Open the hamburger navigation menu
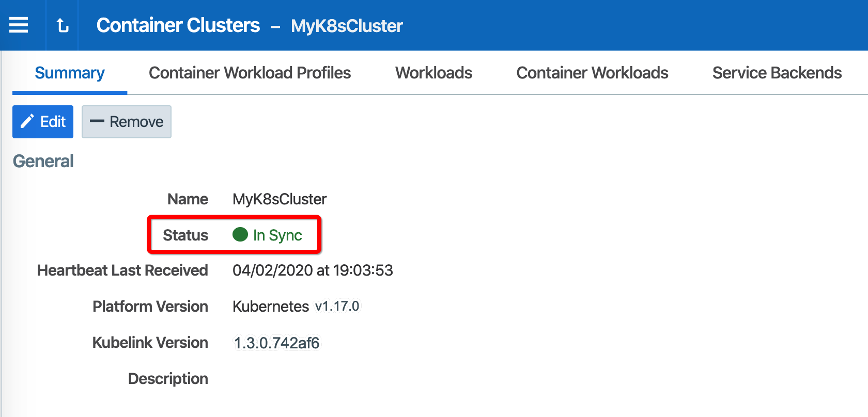 tap(19, 25)
